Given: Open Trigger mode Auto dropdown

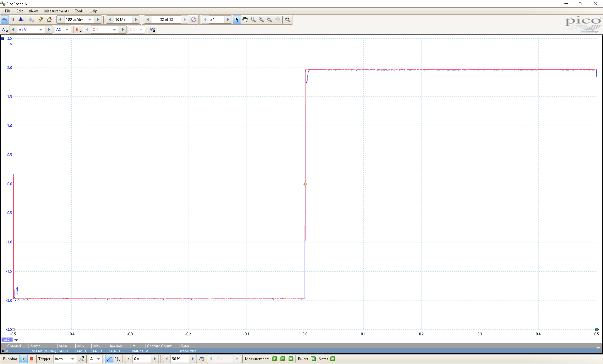Looking at the screenshot, I should (x=65, y=359).
